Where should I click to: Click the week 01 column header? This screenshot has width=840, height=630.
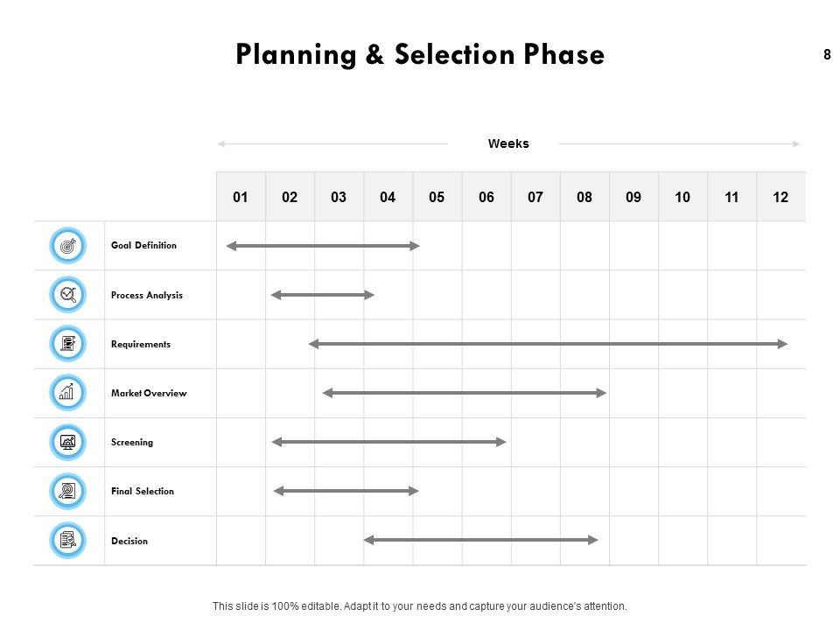[x=241, y=198]
